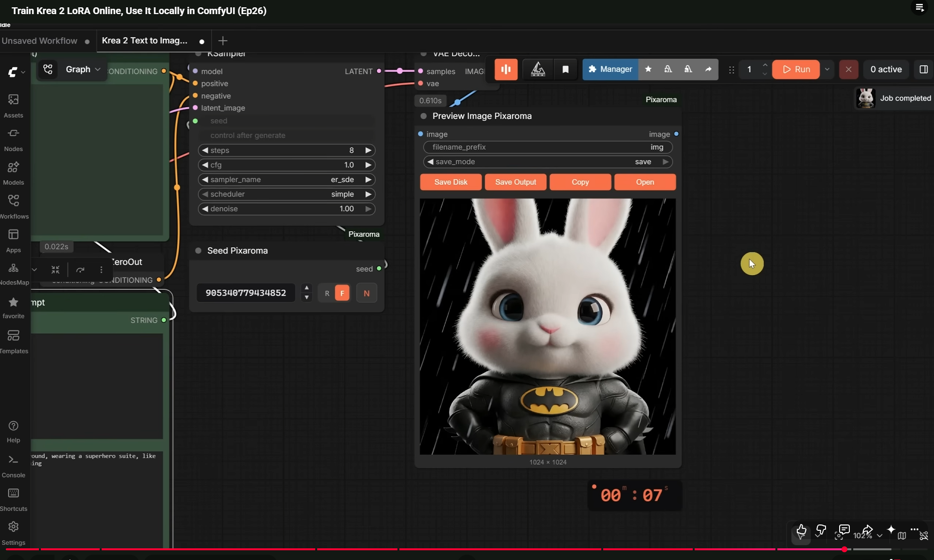
Task: Click the orange audio bars toolbar icon
Action: (506, 69)
